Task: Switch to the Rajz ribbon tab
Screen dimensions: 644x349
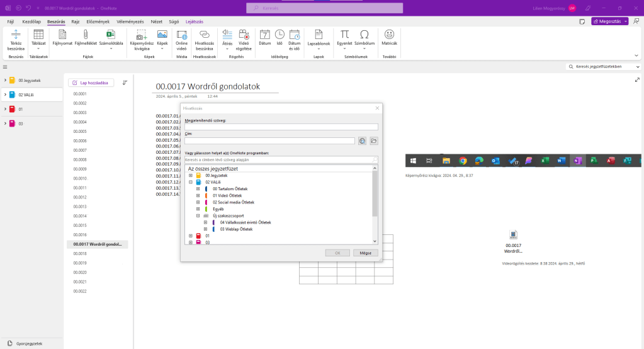Action: (75, 21)
